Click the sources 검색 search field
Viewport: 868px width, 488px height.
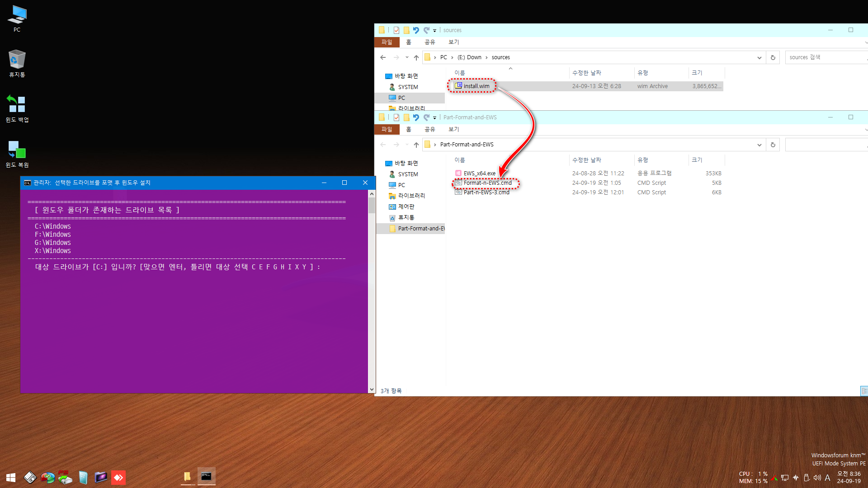[826, 57]
